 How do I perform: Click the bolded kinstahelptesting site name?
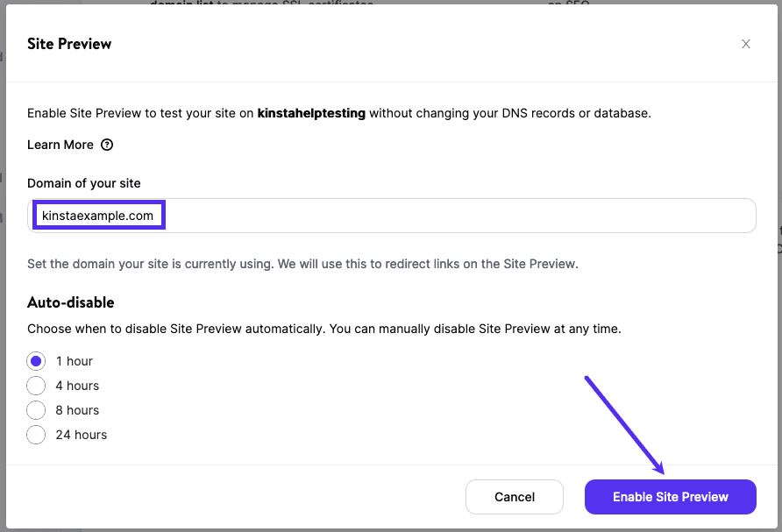(x=311, y=113)
